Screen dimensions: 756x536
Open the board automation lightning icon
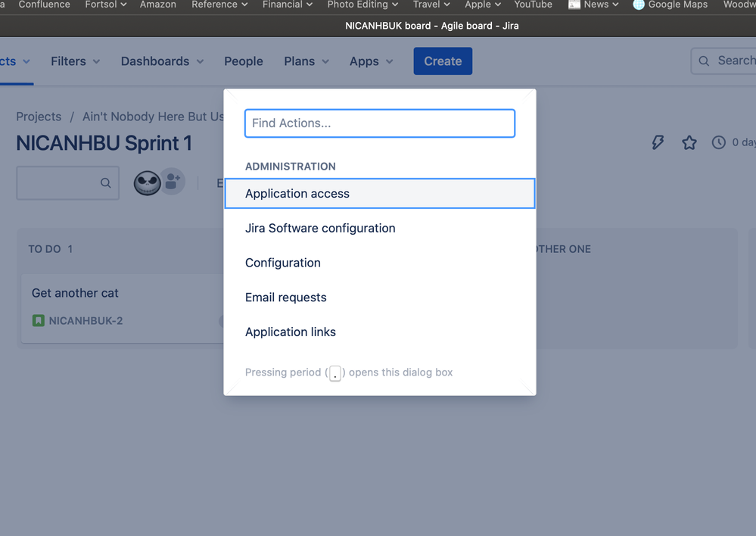(x=658, y=142)
